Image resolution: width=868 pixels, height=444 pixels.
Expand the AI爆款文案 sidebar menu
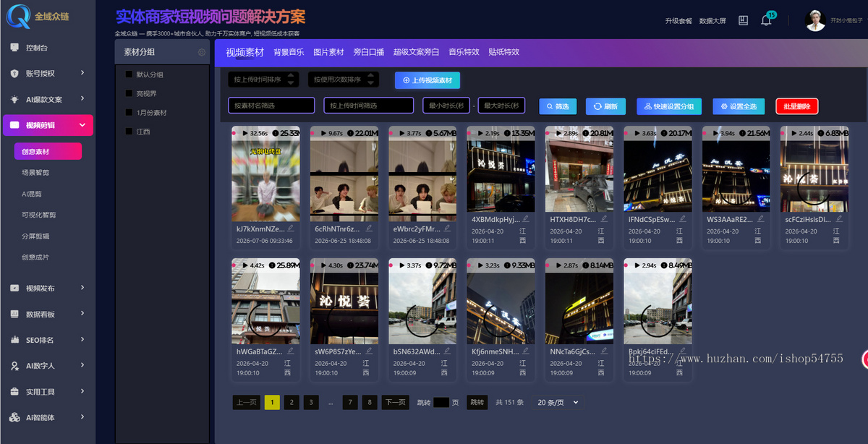tap(82, 99)
